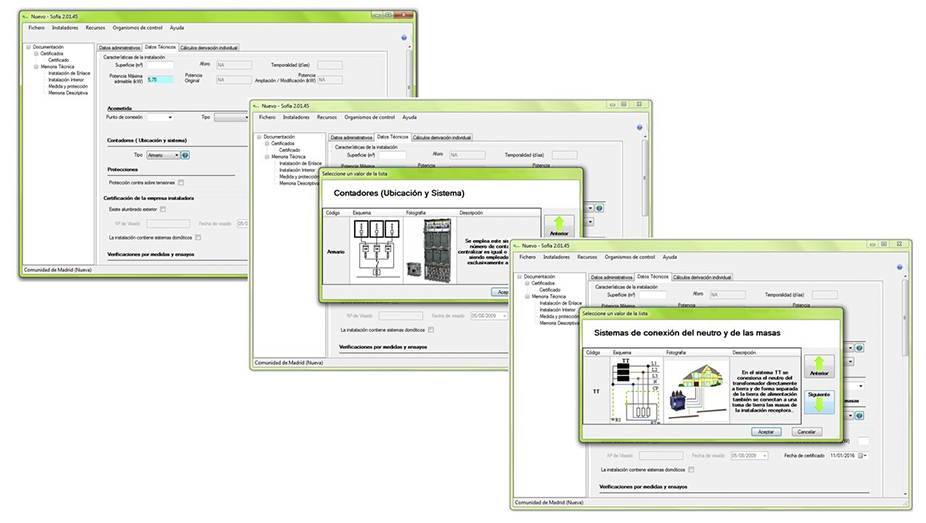Click the blue help icon in the top-left window
926x523 pixels.
click(x=404, y=38)
